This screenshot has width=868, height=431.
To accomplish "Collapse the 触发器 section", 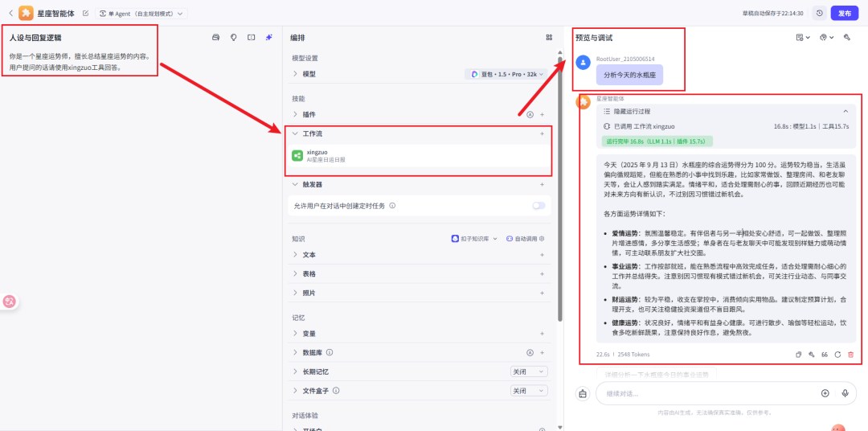I will tap(295, 184).
